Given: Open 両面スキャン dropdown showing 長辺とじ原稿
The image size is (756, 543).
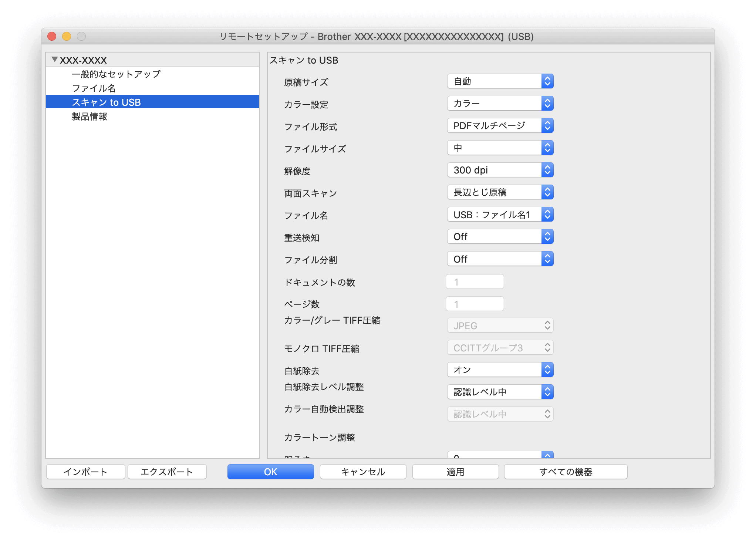Looking at the screenshot, I should click(x=500, y=192).
